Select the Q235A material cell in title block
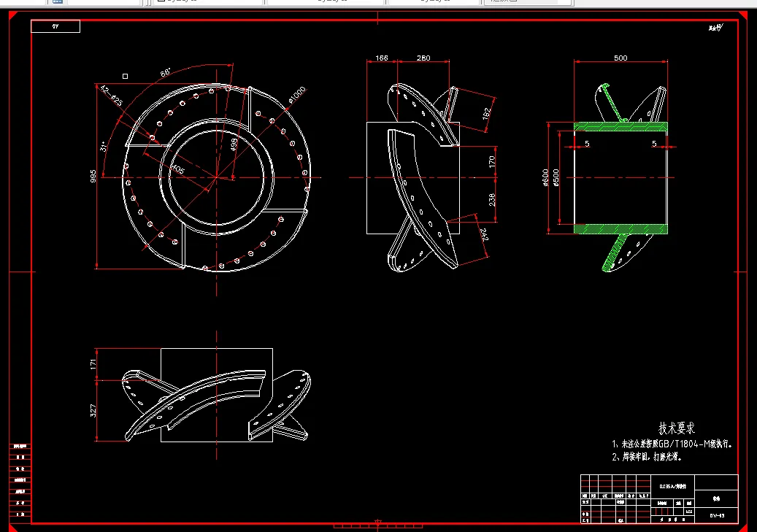Viewport: 757px width, 532px height. click(672, 486)
